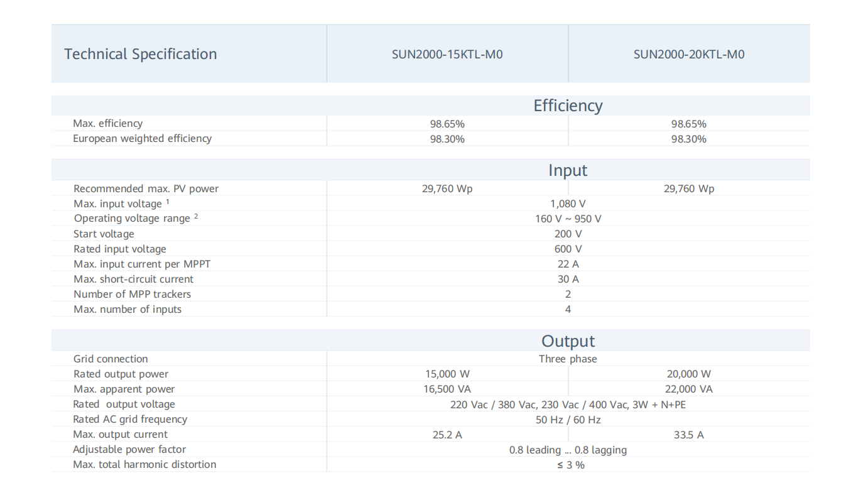Click the 'European weighted efficiency' row label
Screen dimensions: 868x483
click(x=142, y=139)
